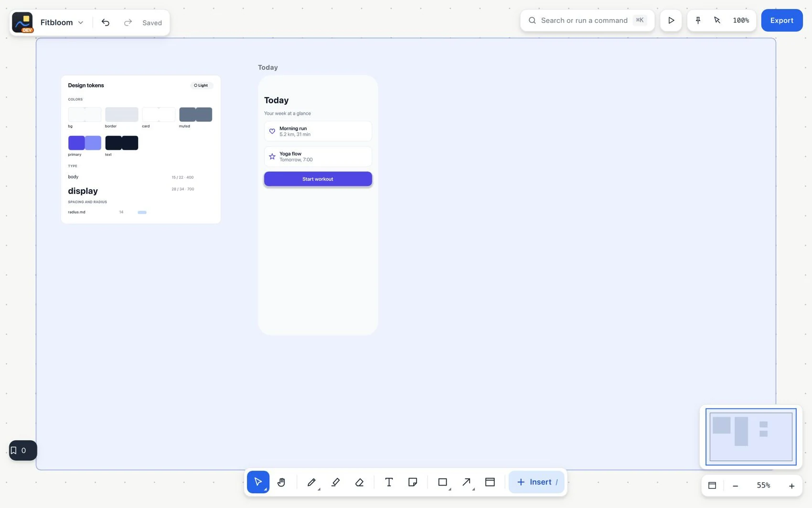This screenshot has width=812, height=508.
Task: Choose the Highlighter tool
Action: tap(335, 482)
